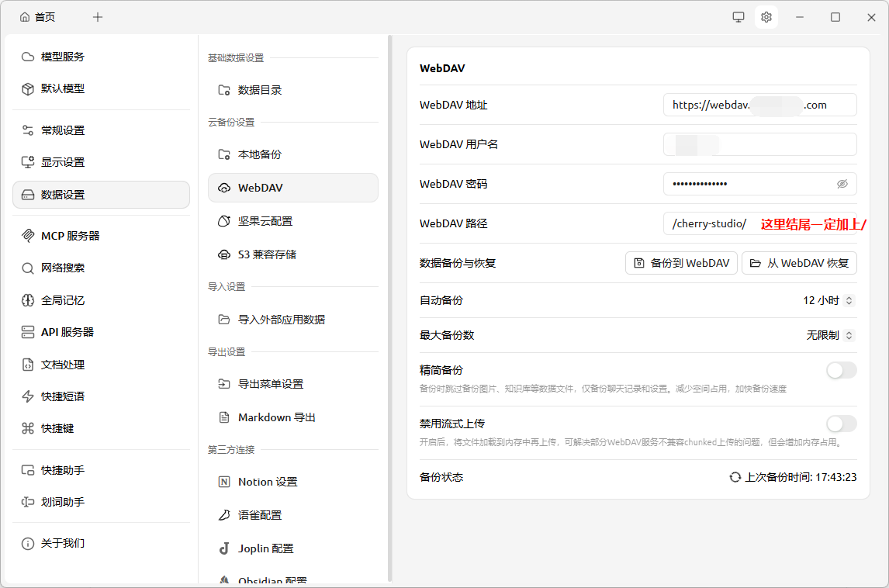Viewport: 889px width, 588px height.
Task: Click the WebDAV 地址 input field
Action: click(759, 105)
